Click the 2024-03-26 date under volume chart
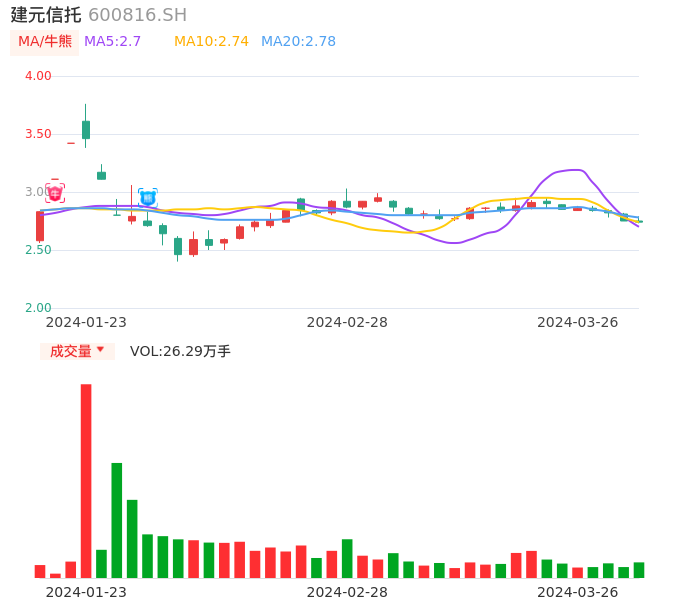The height and width of the screenshot is (606, 686). 578,592
